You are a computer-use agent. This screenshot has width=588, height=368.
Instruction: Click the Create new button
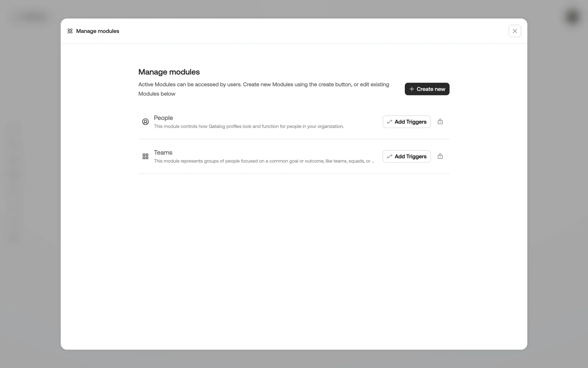coord(427,89)
